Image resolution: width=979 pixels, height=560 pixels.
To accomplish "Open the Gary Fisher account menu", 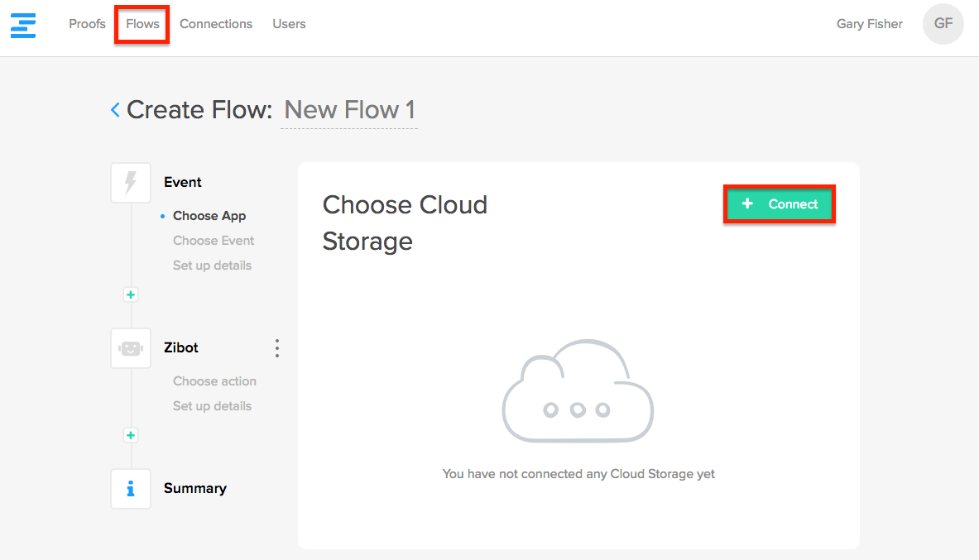I will [x=869, y=24].
